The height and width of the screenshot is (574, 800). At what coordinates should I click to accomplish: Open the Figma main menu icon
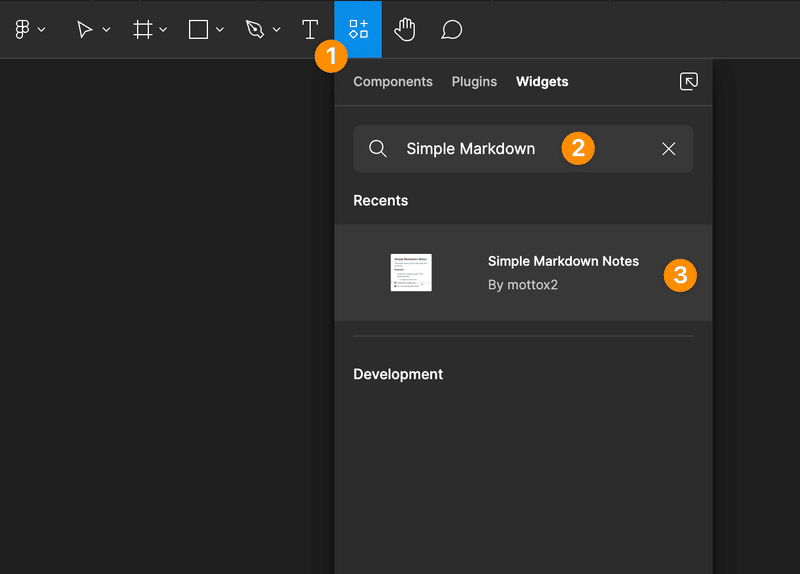coord(22,30)
